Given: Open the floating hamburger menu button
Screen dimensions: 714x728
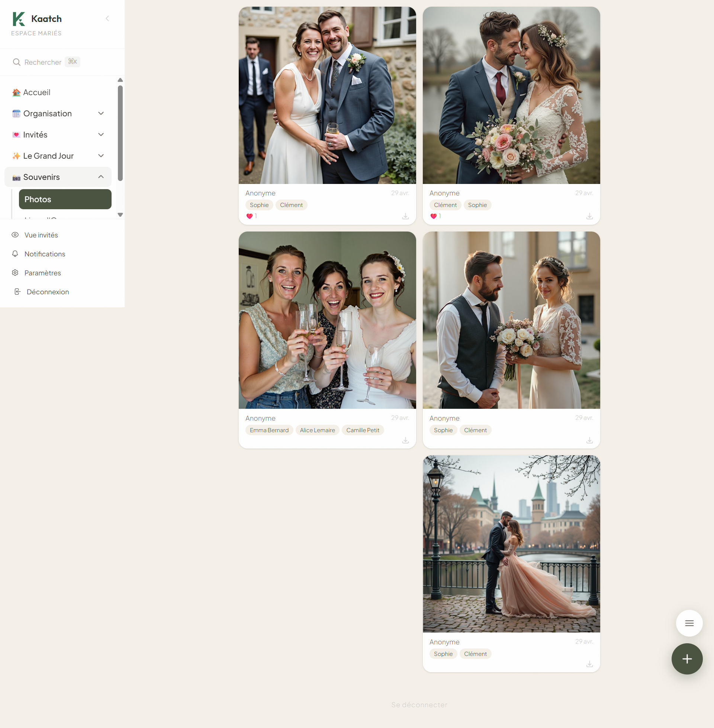Looking at the screenshot, I should (x=689, y=623).
